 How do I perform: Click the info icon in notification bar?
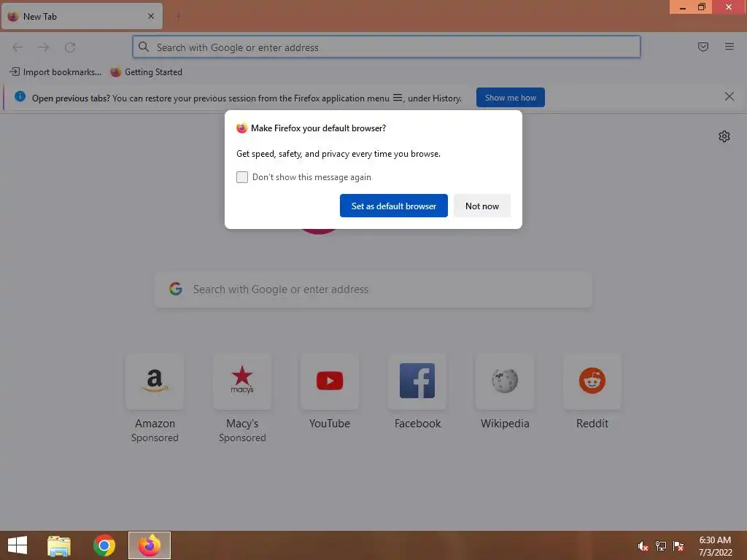[x=20, y=97]
